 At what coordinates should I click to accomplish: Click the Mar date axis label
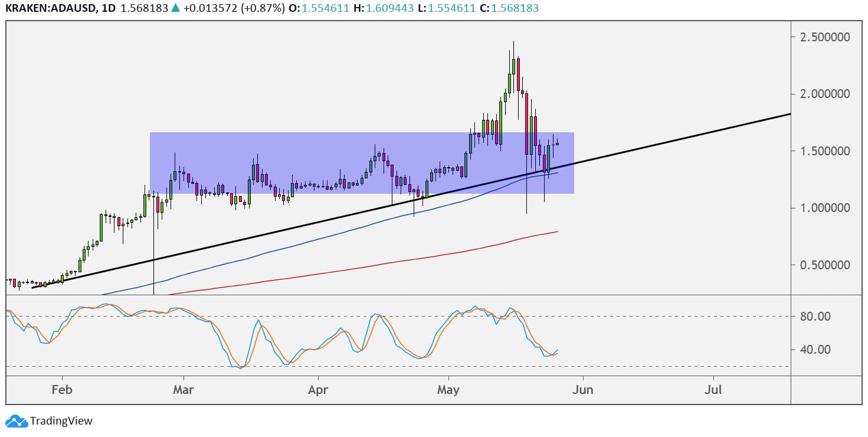point(184,390)
